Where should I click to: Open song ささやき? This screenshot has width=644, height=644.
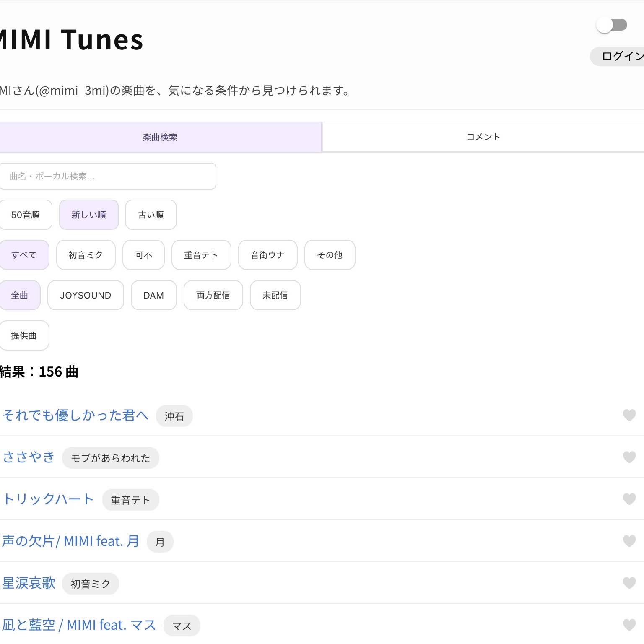[x=29, y=457]
